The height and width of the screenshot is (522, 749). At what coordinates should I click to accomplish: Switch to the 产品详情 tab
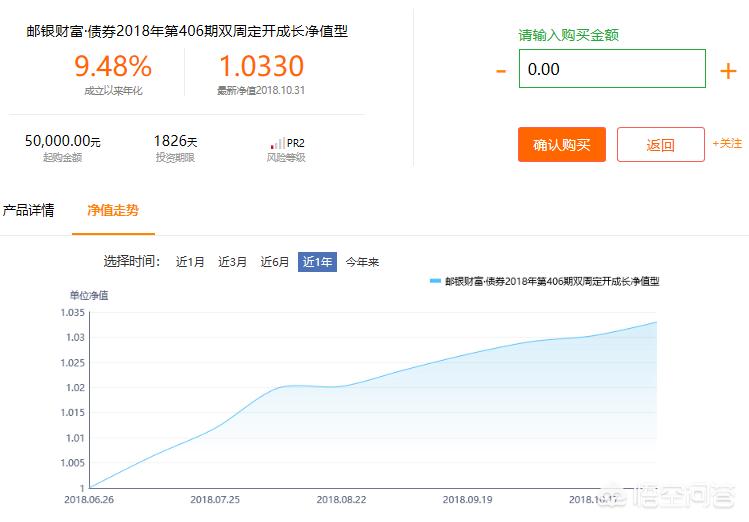click(28, 210)
